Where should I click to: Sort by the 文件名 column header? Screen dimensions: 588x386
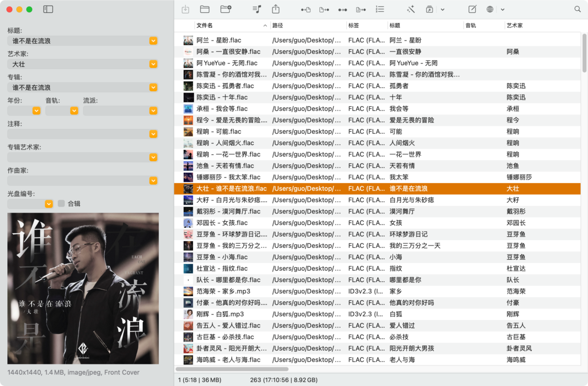click(x=232, y=25)
